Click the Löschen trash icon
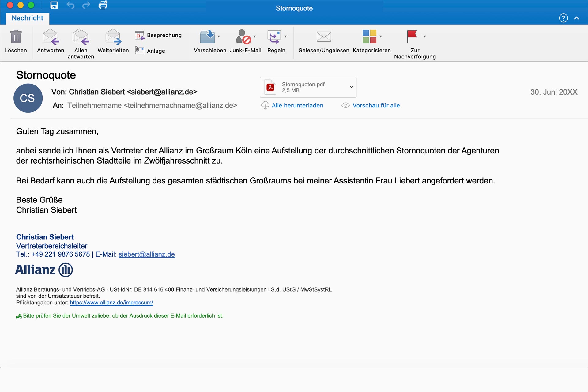The width and height of the screenshot is (588, 392). point(16,37)
